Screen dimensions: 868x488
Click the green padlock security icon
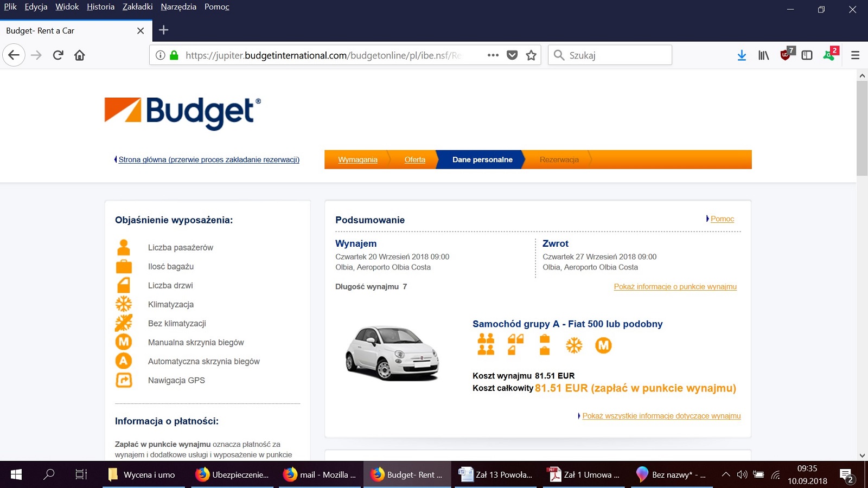174,55
